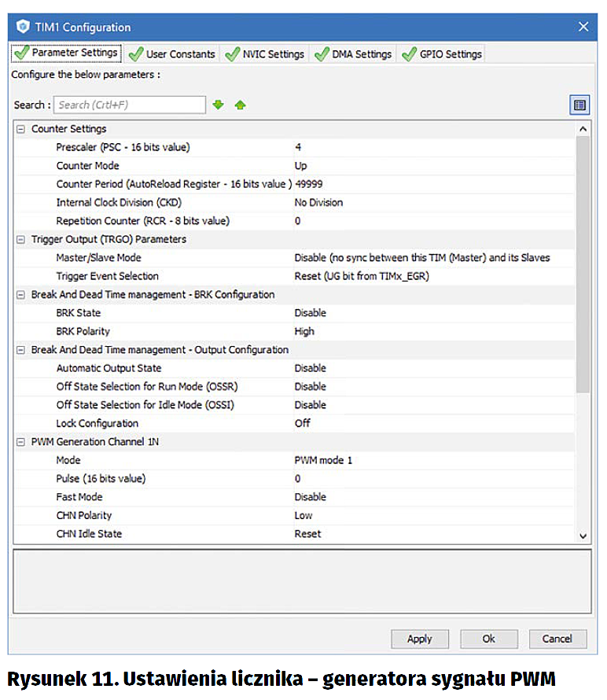The height and width of the screenshot is (700, 607).
Task: Collapse Trigger Output (TRGO) Parameters section
Action: (x=20, y=239)
